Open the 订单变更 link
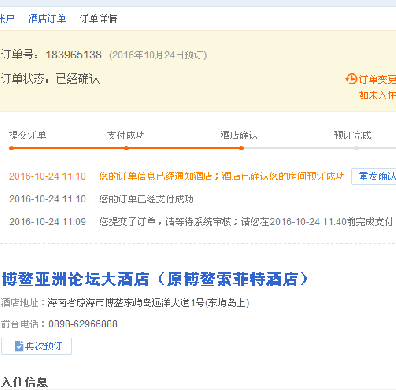Image resolution: width=396 pixels, height=390 pixels. 377,79
